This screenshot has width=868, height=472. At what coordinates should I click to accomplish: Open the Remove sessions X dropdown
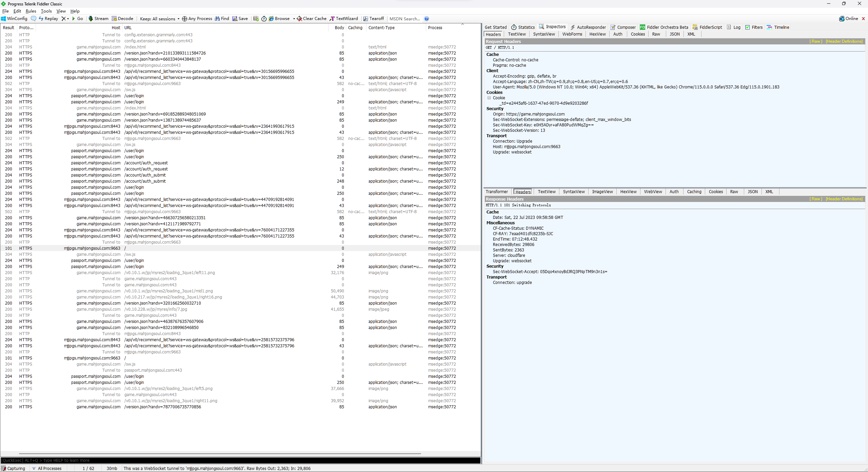[x=65, y=19]
